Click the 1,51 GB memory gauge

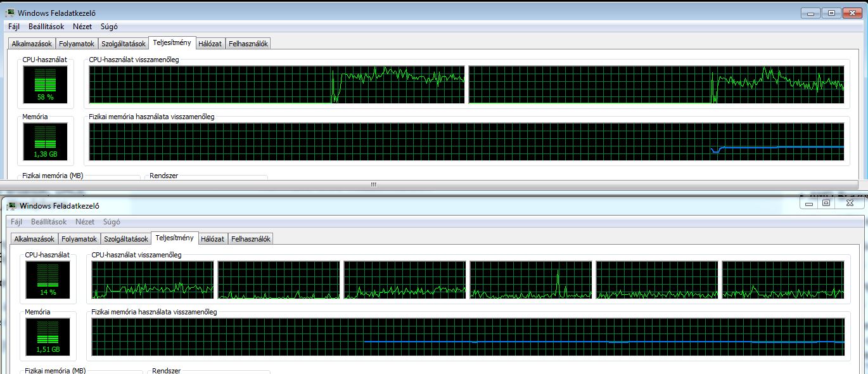point(48,337)
